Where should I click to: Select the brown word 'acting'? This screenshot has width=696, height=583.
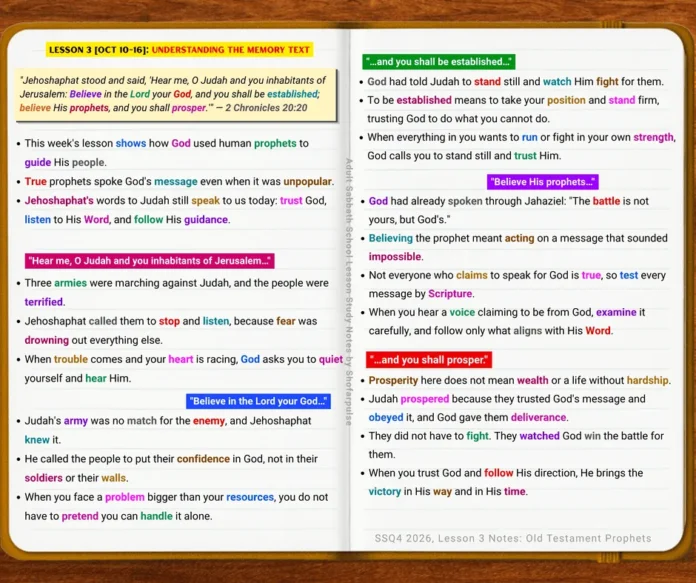point(519,238)
